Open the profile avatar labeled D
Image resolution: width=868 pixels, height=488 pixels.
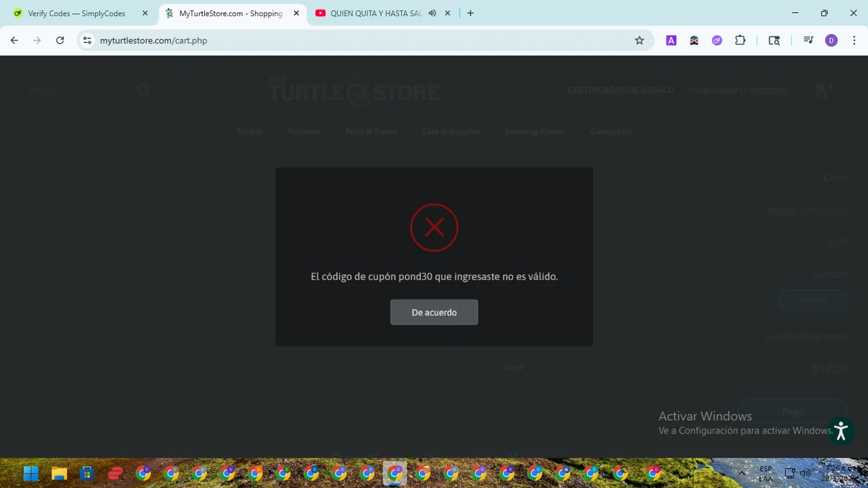pos(832,41)
